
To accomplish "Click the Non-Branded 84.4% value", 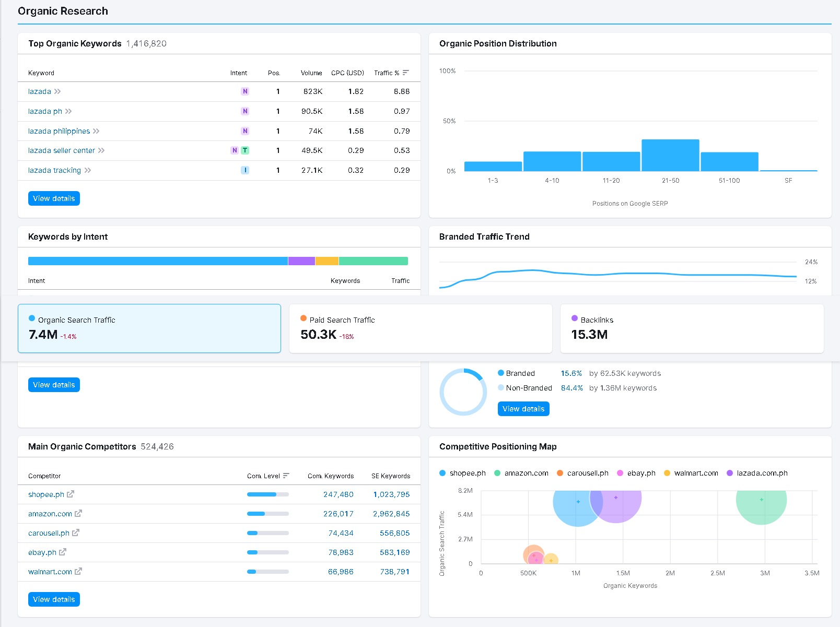I will [x=572, y=388].
